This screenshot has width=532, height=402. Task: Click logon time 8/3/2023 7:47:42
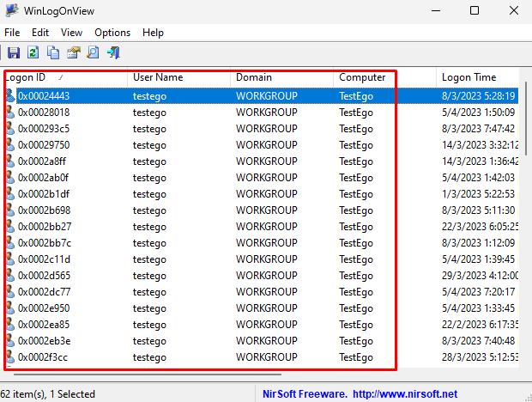[x=479, y=129]
